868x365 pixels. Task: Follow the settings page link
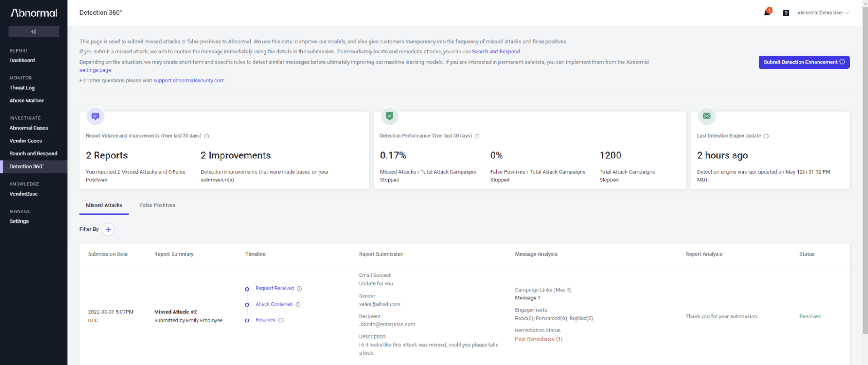pos(95,70)
